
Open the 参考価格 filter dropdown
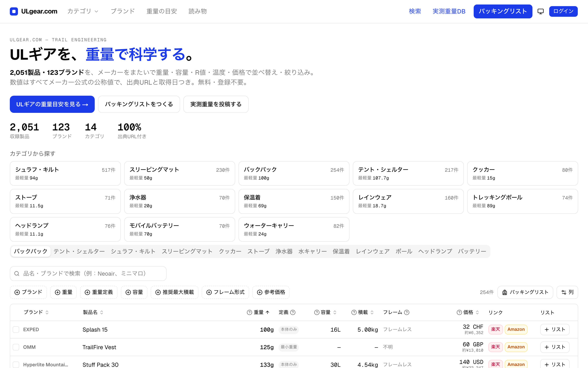(271, 292)
